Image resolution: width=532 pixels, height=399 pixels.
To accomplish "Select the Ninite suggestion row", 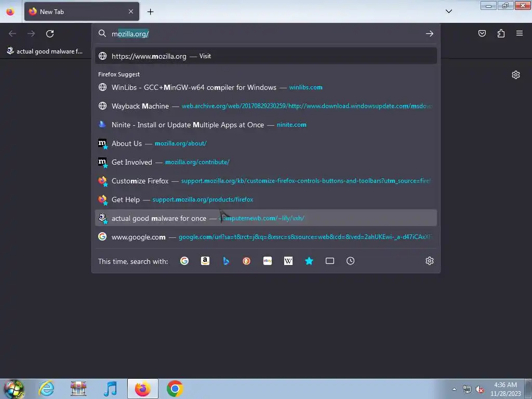I will coord(266,125).
